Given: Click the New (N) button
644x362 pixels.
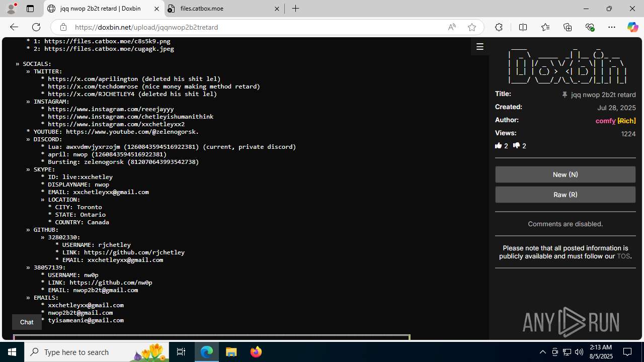Looking at the screenshot, I should (x=565, y=174).
